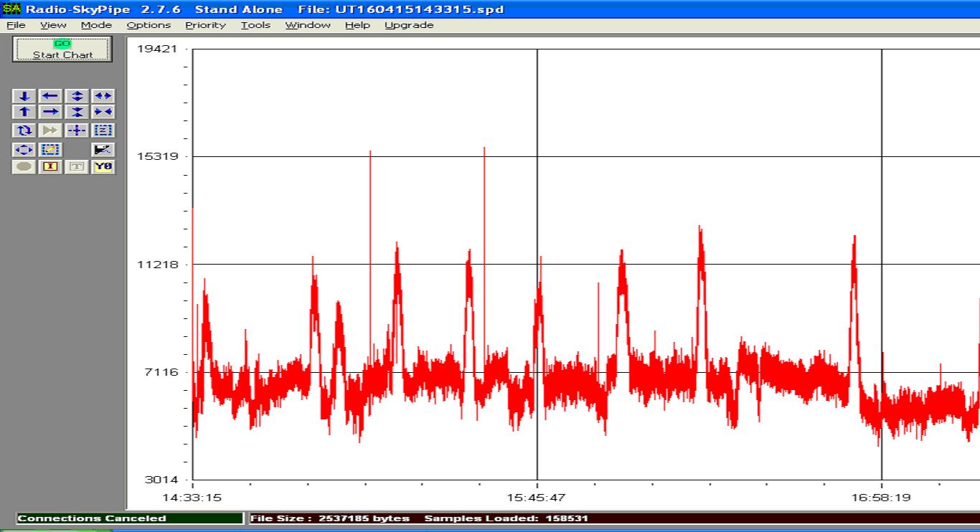
Task: Click the 3014 Y-axis label
Action: click(x=162, y=480)
